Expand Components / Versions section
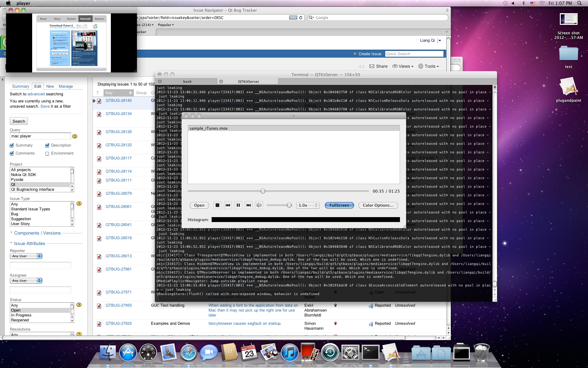This screenshot has width=588, height=368. (x=37, y=233)
